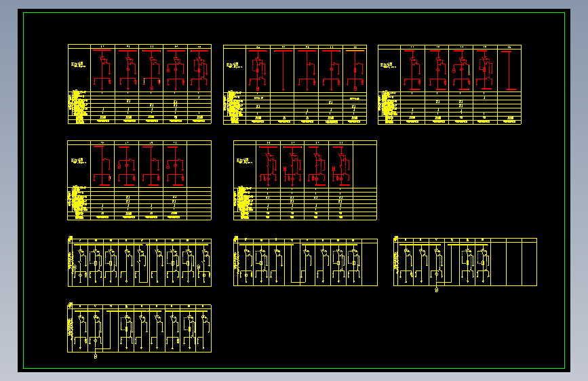The height and width of the screenshot is (381, 588).
Task: Select the yellow diagram with one empty end column
Action: tap(305, 262)
